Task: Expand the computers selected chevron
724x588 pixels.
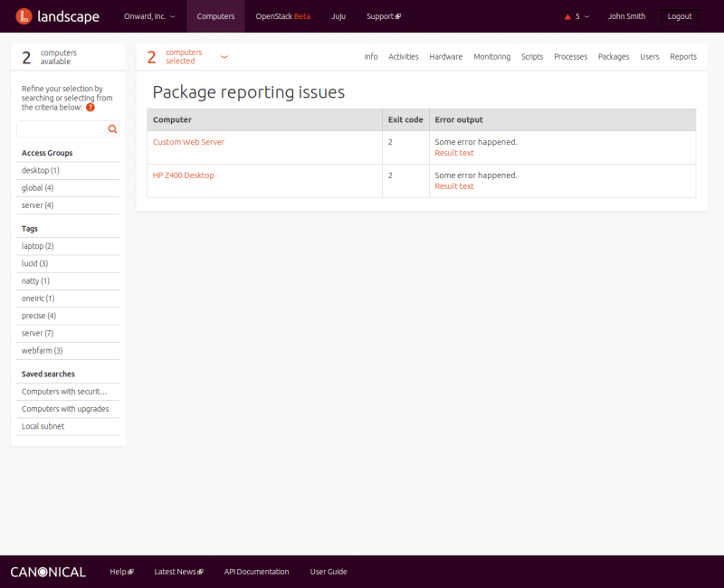Action: click(x=224, y=57)
